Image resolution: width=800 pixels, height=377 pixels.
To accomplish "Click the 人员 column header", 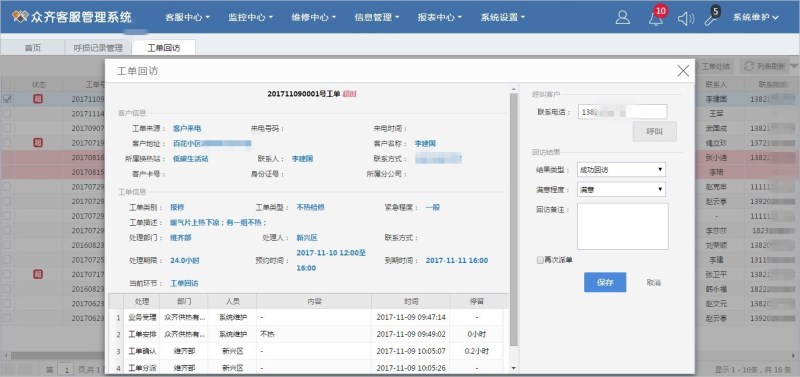I will (232, 301).
